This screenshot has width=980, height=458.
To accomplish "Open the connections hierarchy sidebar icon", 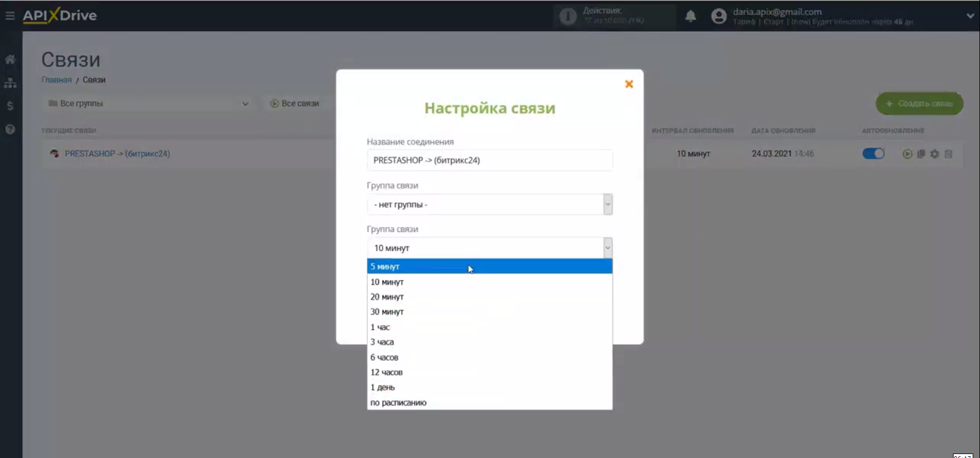I will point(10,83).
